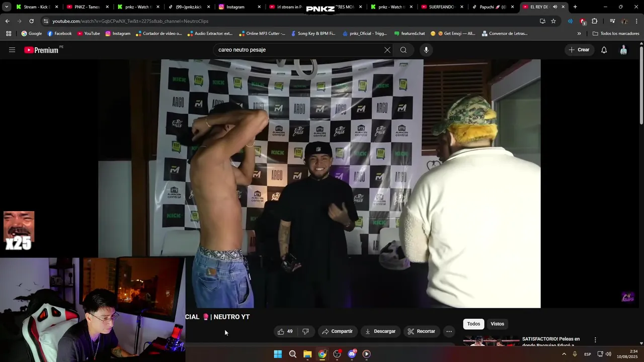Open the YouTube account avatar menu
644x362 pixels.
(623, 50)
